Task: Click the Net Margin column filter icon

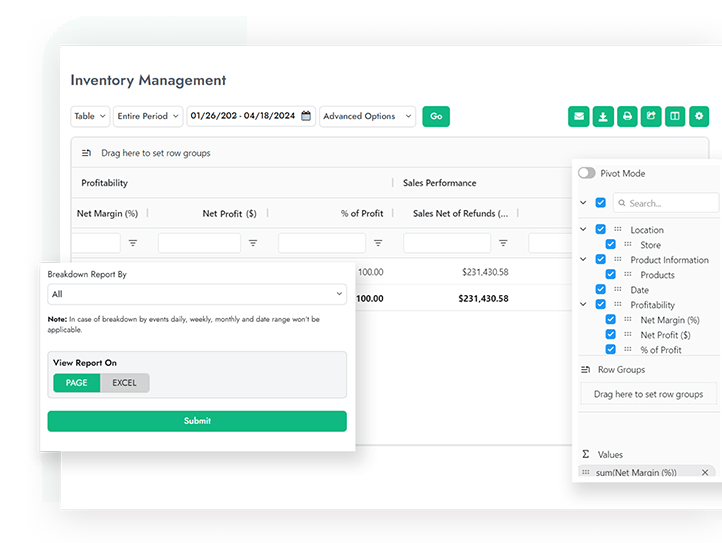Action: click(133, 243)
